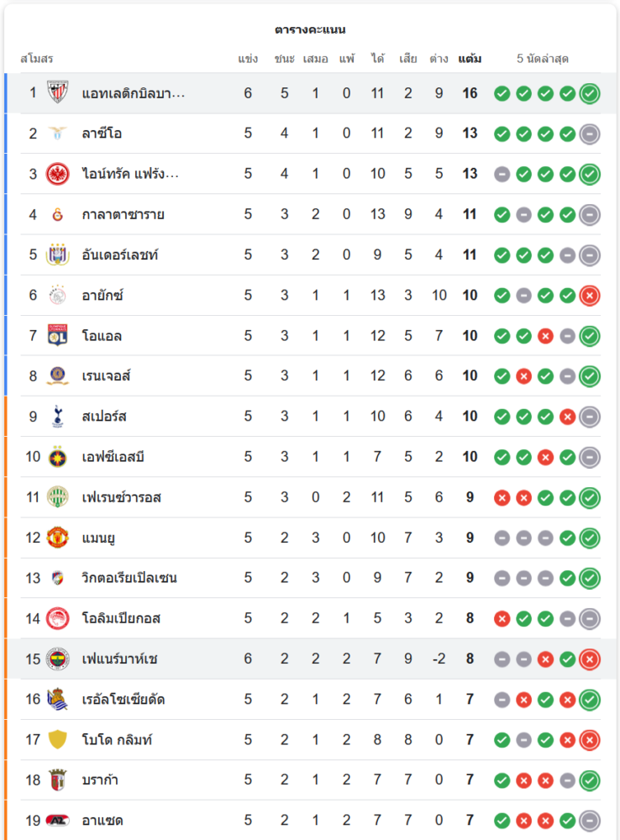This screenshot has height=840, width=620.
Task: Click the Galatasaray club crest
Action: tap(58, 214)
